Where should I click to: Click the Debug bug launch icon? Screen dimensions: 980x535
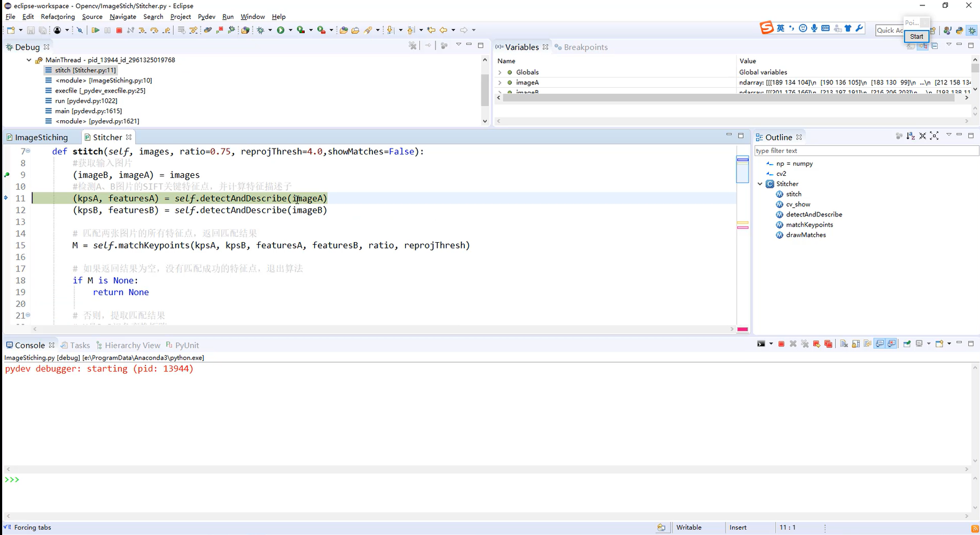click(261, 30)
